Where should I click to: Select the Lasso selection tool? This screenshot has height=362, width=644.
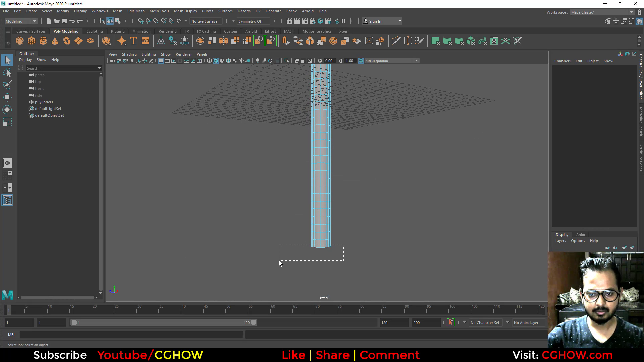[7, 73]
